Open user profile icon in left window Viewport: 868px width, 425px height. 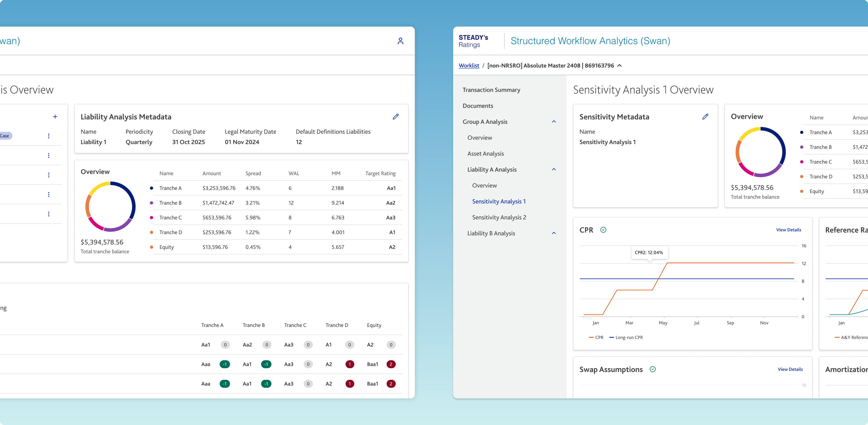click(x=400, y=41)
